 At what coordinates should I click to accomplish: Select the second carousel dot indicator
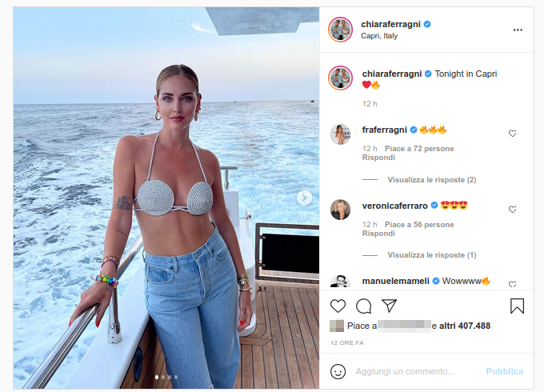coord(163,377)
